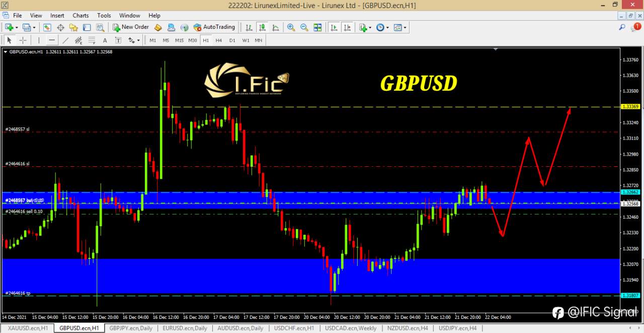
Task: Click the triangle beside GBPUSD.ecn,H1 chart title
Action: click(x=6, y=51)
